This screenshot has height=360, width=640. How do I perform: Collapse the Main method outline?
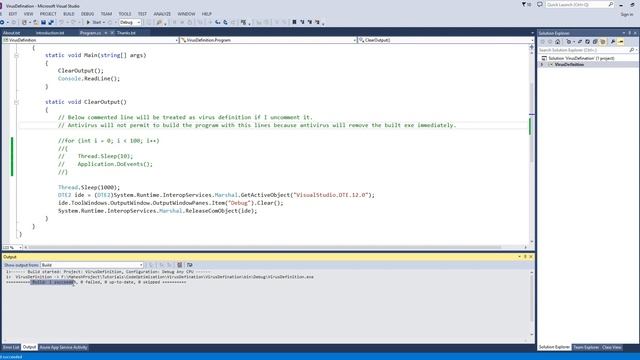16,55
